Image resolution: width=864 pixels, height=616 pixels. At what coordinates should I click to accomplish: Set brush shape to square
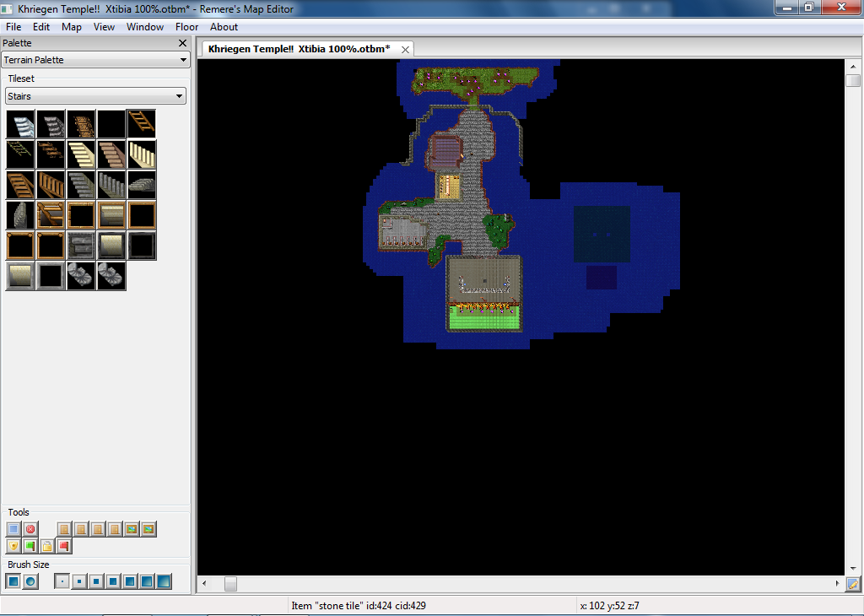pos(13,581)
